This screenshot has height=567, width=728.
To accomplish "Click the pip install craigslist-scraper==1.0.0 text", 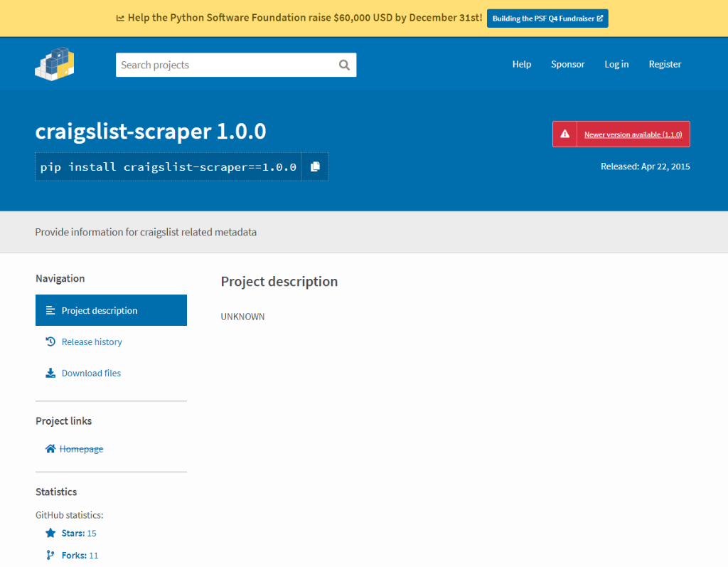I will 168,167.
